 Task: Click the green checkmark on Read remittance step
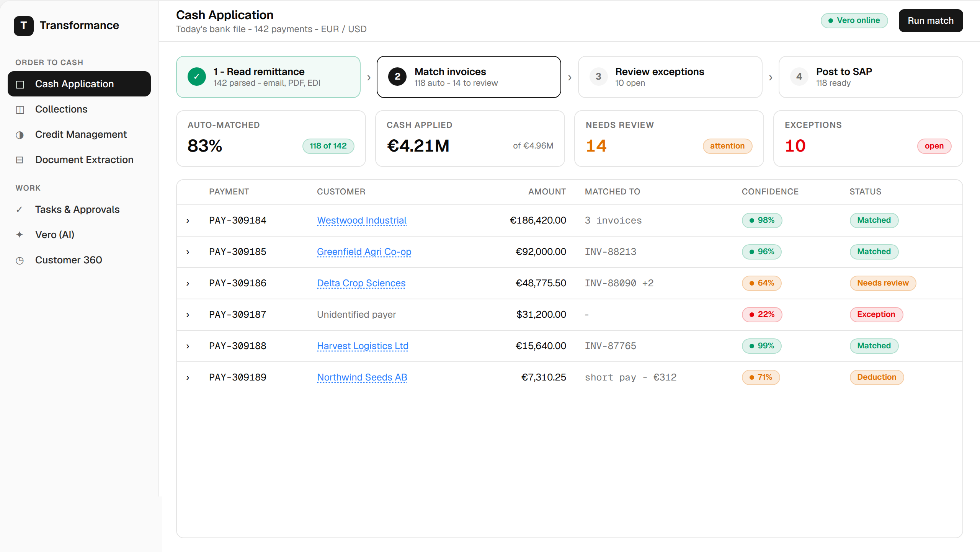tap(197, 77)
